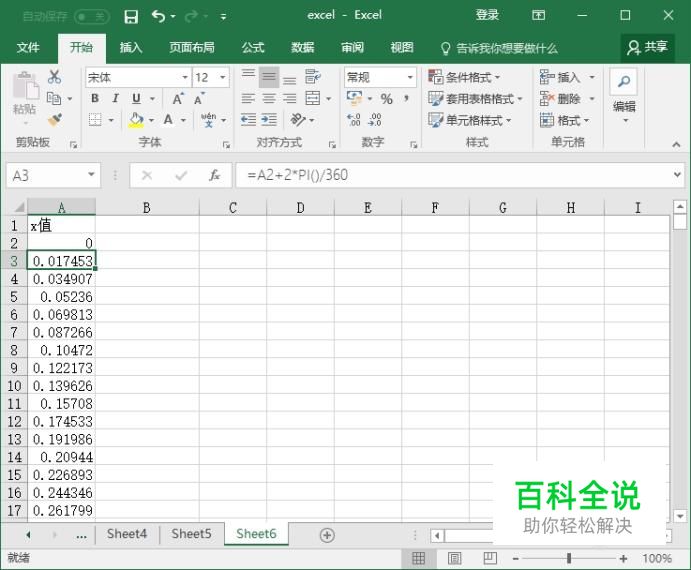Viewport: 691px width, 570px height.
Task: Open the font name dropdown 宋体
Action: pyautogui.click(x=185, y=78)
